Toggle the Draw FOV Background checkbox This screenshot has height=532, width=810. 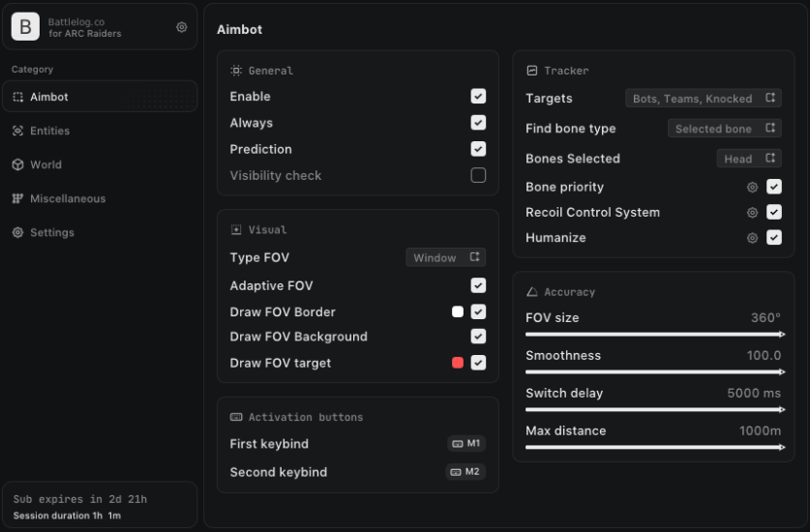[x=478, y=337]
